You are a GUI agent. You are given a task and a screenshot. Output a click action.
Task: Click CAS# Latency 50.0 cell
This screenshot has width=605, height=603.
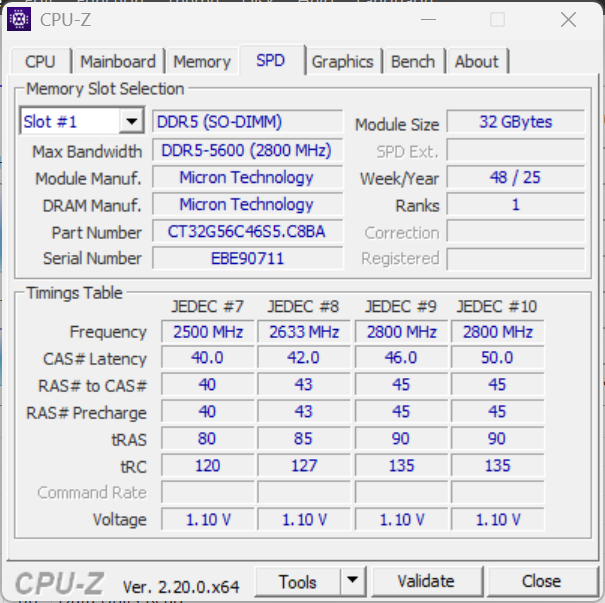498,358
